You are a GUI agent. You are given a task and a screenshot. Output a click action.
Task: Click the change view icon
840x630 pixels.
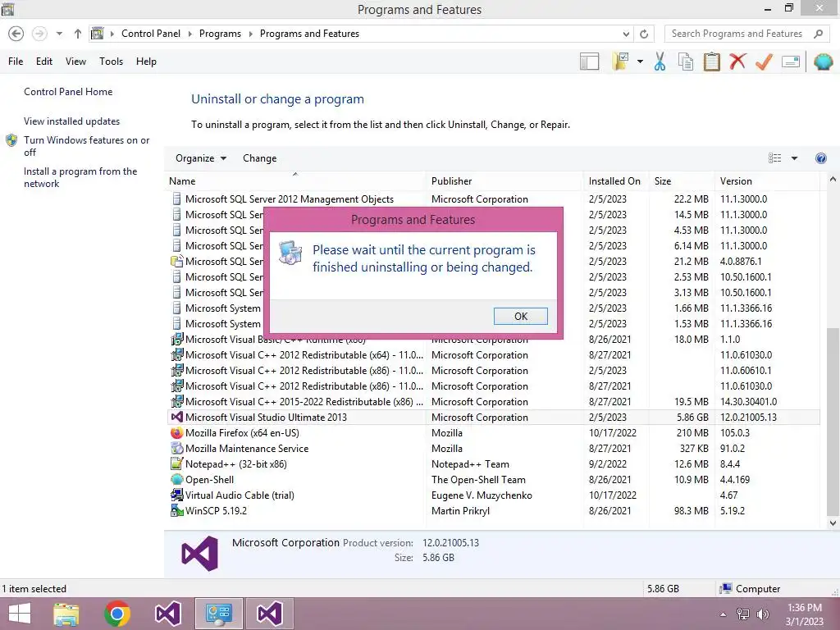click(774, 158)
